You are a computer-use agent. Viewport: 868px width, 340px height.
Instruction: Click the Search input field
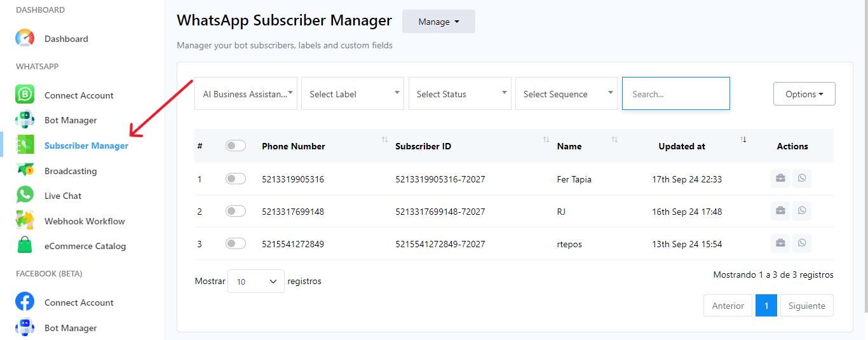tap(675, 94)
